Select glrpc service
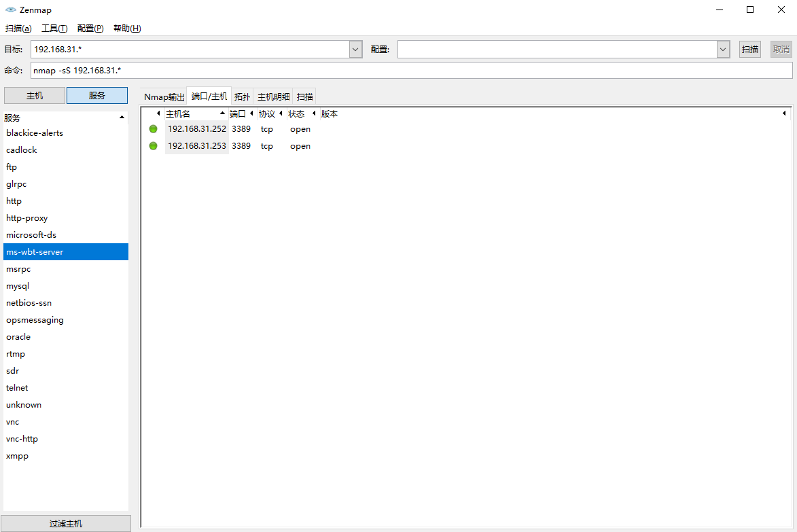Image resolution: width=797 pixels, height=532 pixels. (x=66, y=184)
